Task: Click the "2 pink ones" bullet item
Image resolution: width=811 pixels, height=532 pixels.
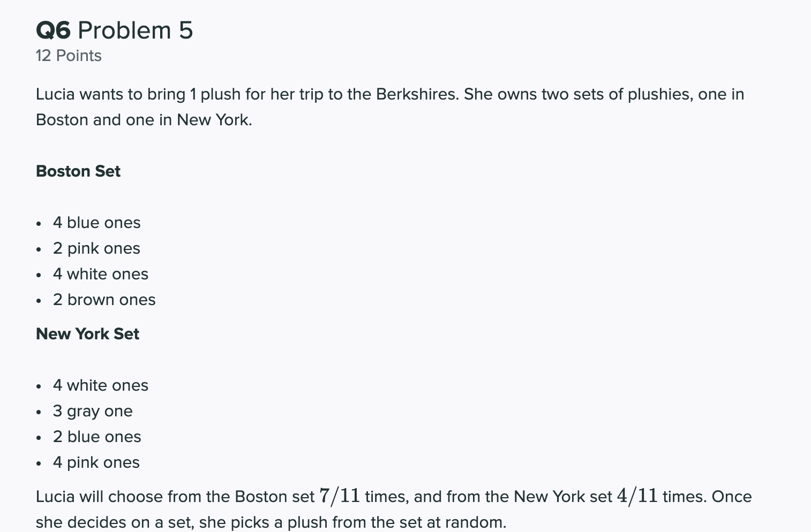Action: pyautogui.click(x=96, y=248)
